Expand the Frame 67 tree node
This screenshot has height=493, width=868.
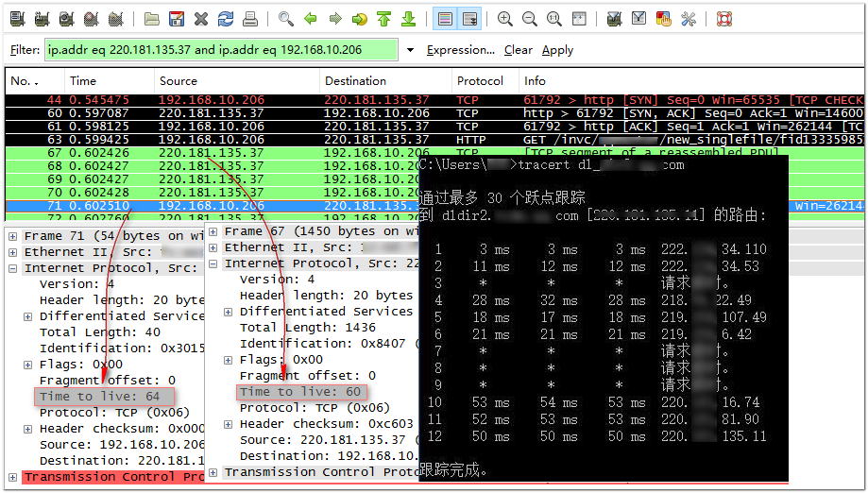pyautogui.click(x=213, y=231)
